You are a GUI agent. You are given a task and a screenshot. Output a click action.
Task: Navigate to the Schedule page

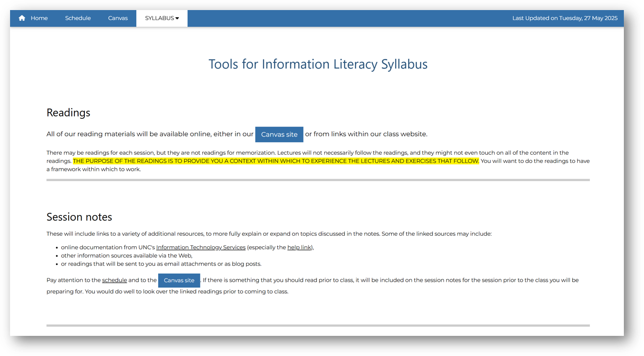tap(78, 18)
